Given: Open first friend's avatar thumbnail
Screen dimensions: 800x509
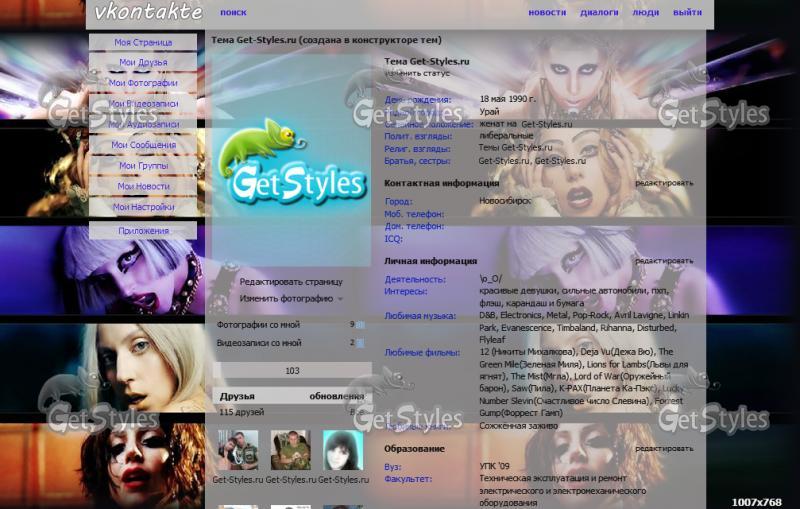Looking at the screenshot, I should 237,450.
